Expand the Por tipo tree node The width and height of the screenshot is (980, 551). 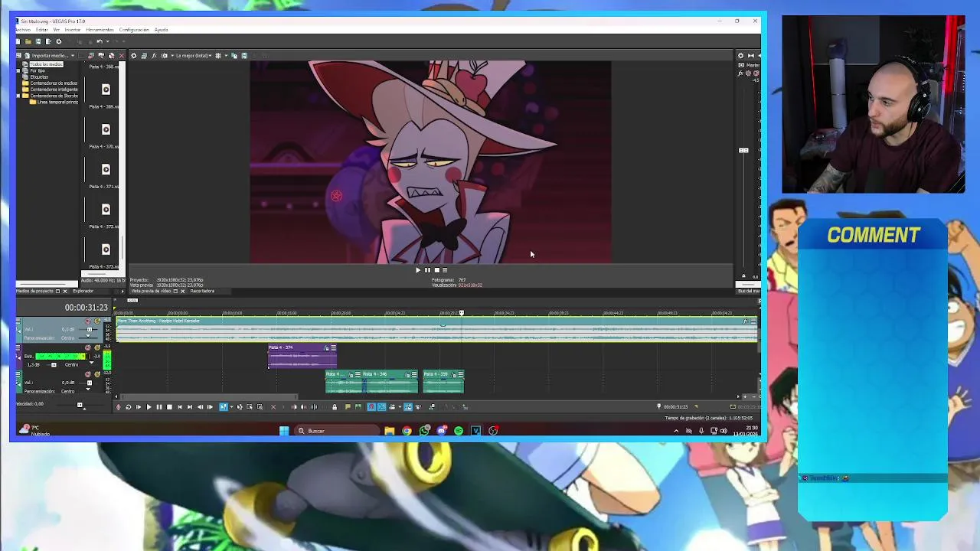18,70
